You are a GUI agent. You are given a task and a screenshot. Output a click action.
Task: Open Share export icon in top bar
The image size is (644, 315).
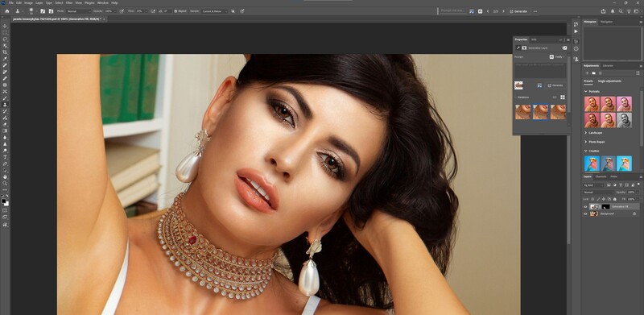pos(603,11)
